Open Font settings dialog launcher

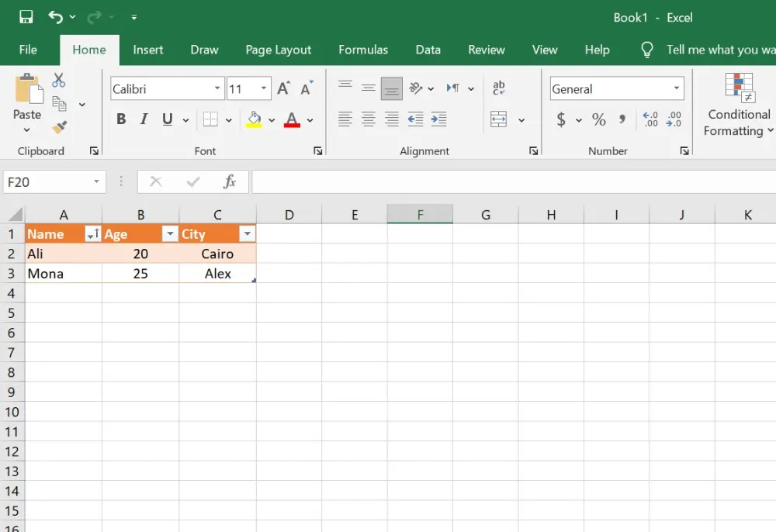tap(317, 150)
